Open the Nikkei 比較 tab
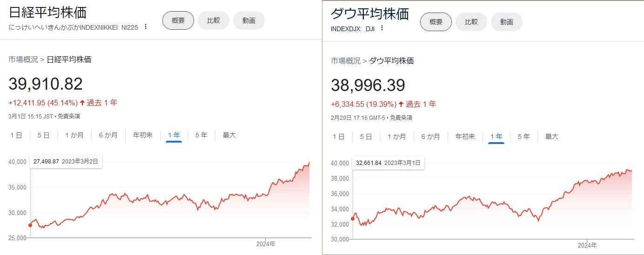 [214, 20]
